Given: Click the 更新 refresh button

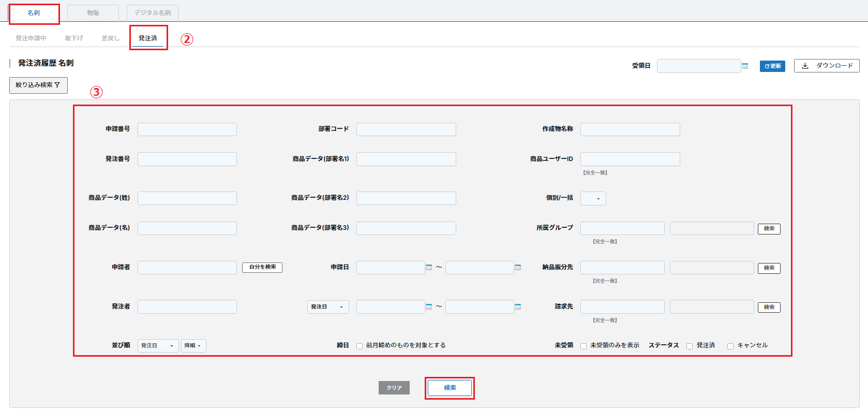Looking at the screenshot, I should (x=772, y=66).
